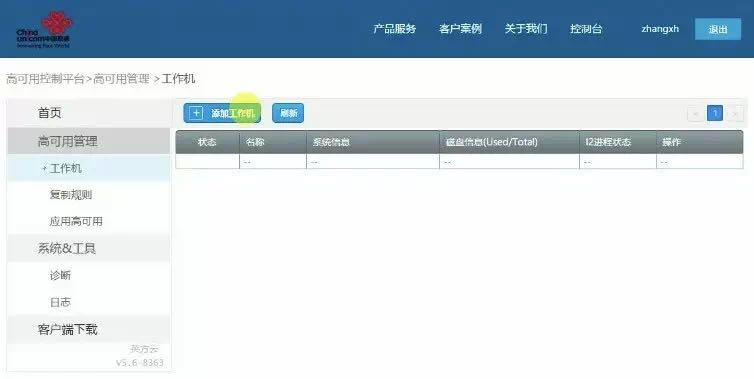This screenshot has width=754, height=379.
Task: Click the 系统信息 column header
Action: [x=373, y=142]
